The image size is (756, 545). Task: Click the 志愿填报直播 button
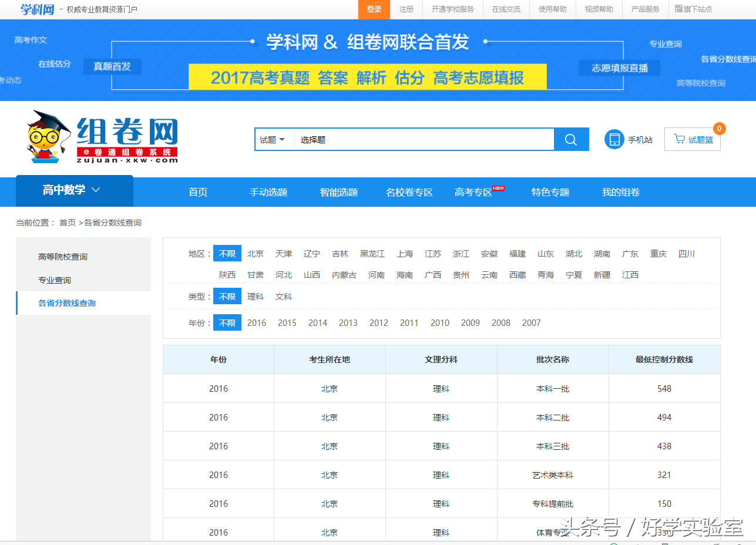pyautogui.click(x=619, y=67)
